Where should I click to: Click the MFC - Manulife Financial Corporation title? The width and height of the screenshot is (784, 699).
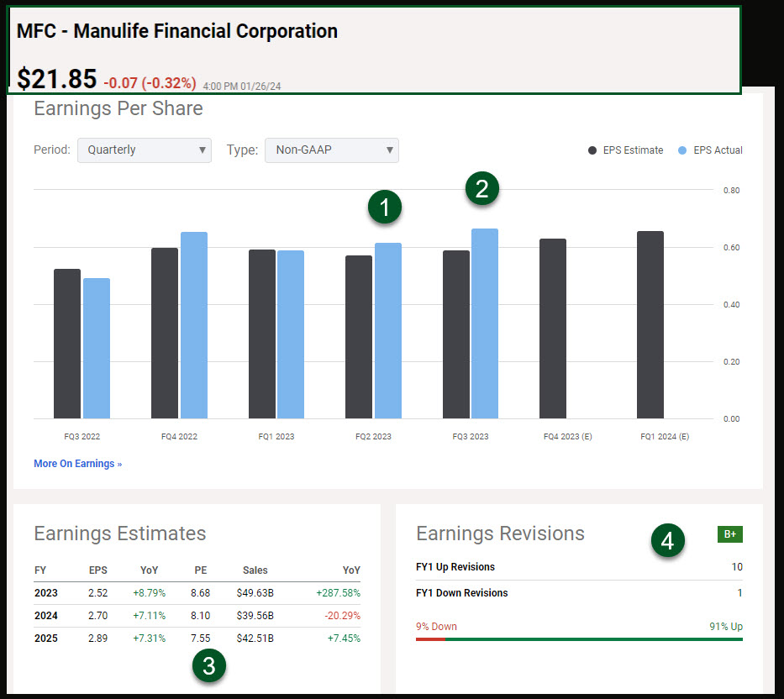pos(177,32)
